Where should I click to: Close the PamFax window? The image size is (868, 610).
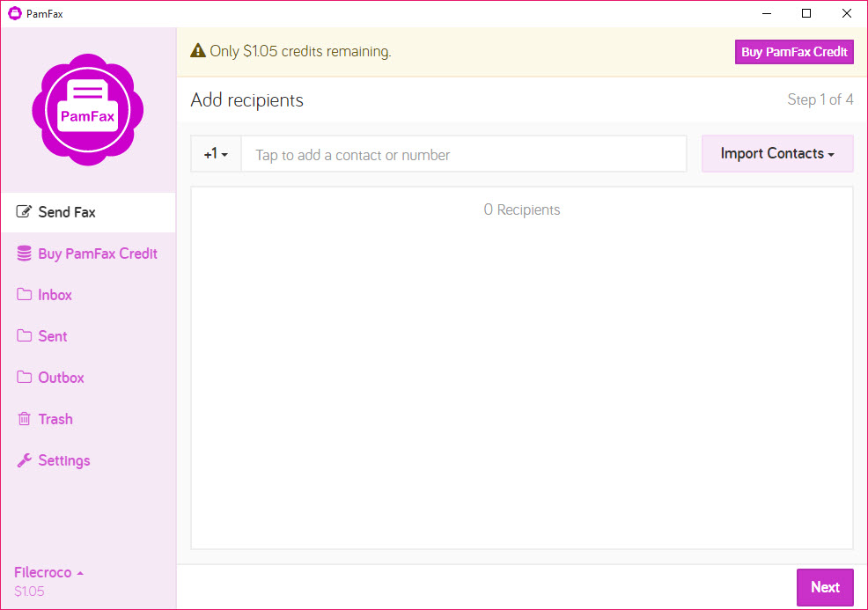coord(846,13)
